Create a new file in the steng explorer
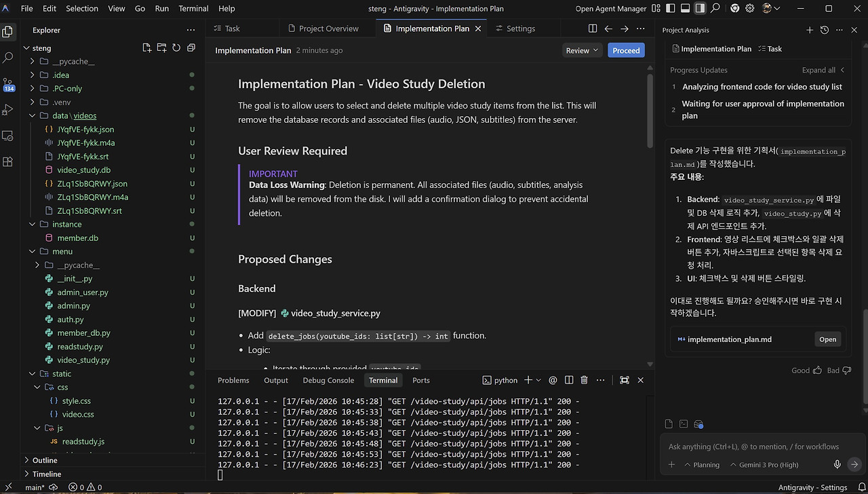The height and width of the screenshot is (494, 868). point(146,48)
